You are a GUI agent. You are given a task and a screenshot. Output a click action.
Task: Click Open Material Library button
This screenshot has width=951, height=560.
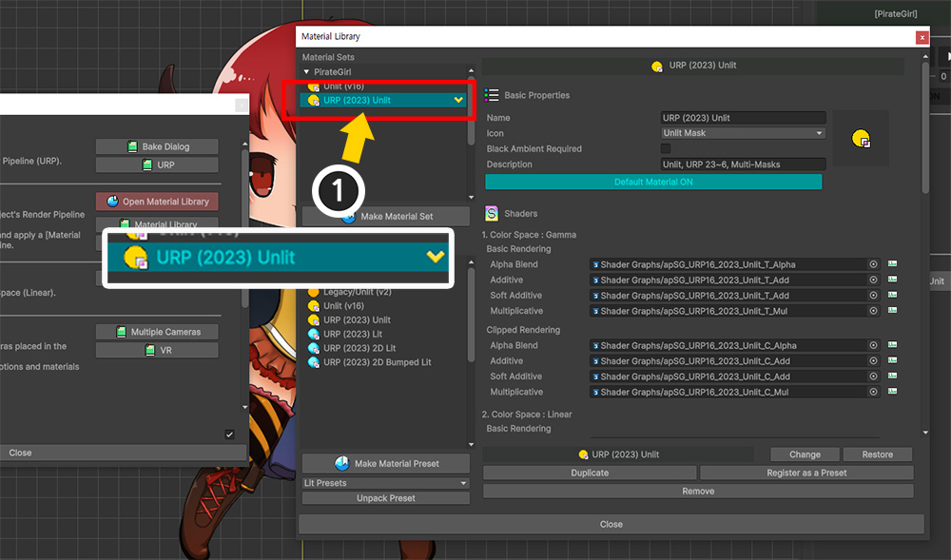[x=157, y=202]
